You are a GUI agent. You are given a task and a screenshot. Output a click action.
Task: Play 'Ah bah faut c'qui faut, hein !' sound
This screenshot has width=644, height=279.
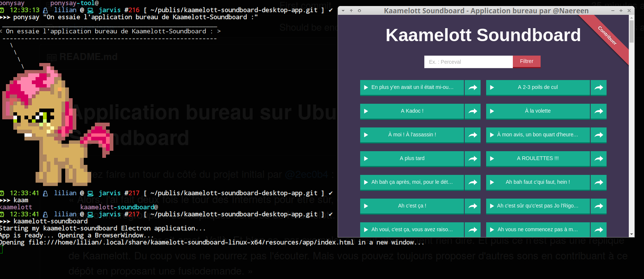pyautogui.click(x=538, y=182)
